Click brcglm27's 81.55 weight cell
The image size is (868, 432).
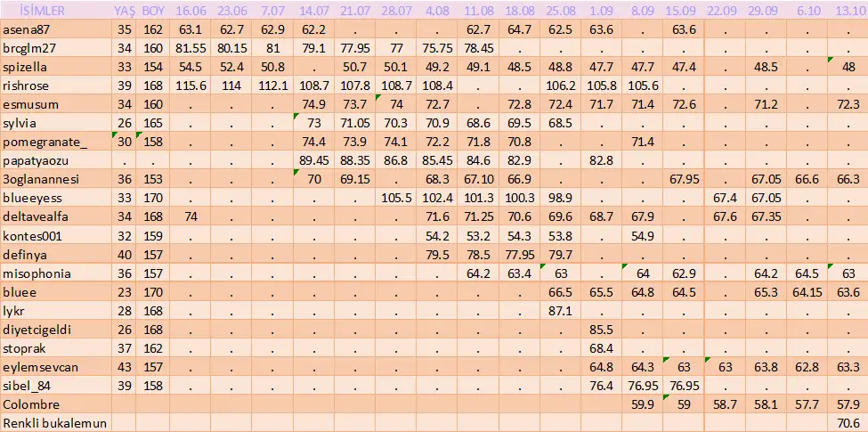pos(191,47)
